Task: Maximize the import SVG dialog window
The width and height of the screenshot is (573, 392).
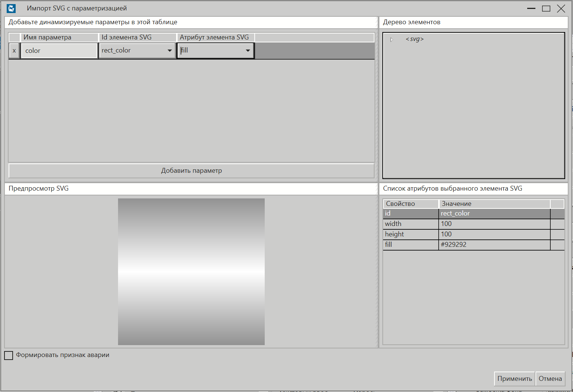Action: (546, 9)
